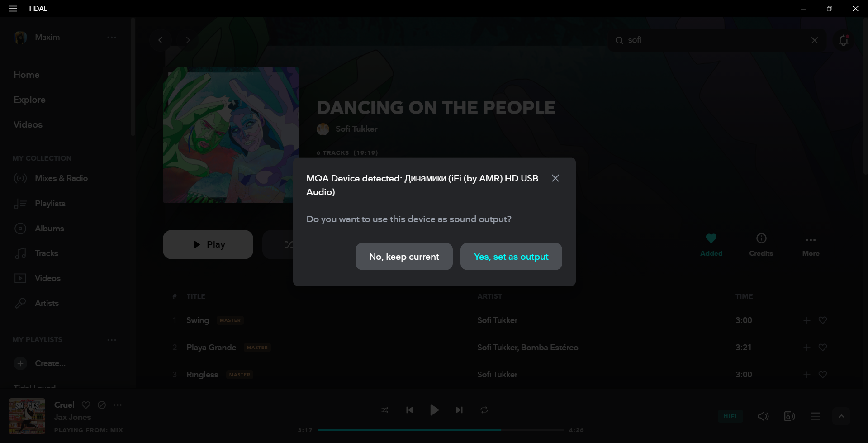The height and width of the screenshot is (443, 868).
Task: Open the options dots next to Maxim
Action: (x=112, y=37)
